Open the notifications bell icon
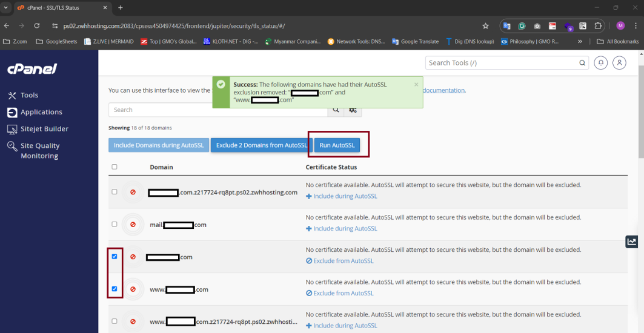This screenshot has width=644, height=333. (x=600, y=63)
